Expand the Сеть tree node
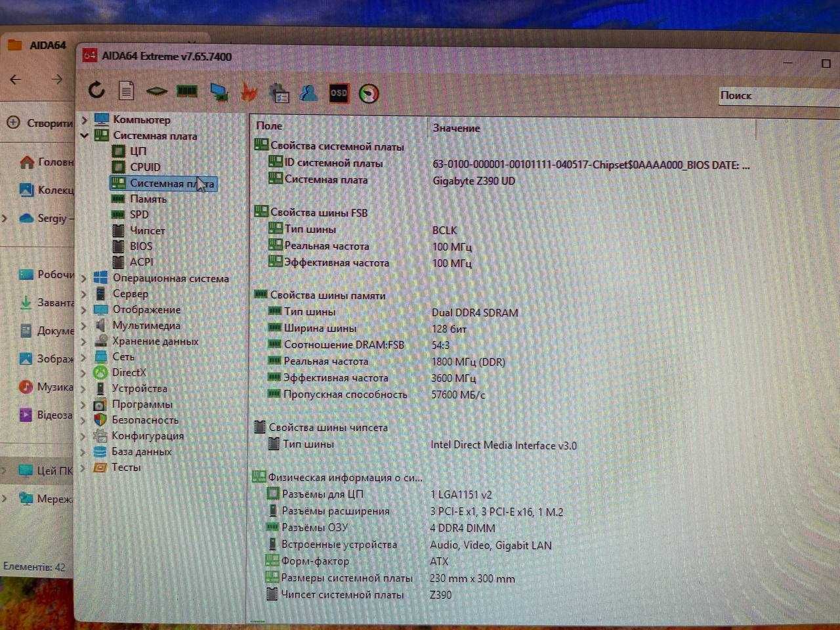The width and height of the screenshot is (840, 630). pos(83,357)
